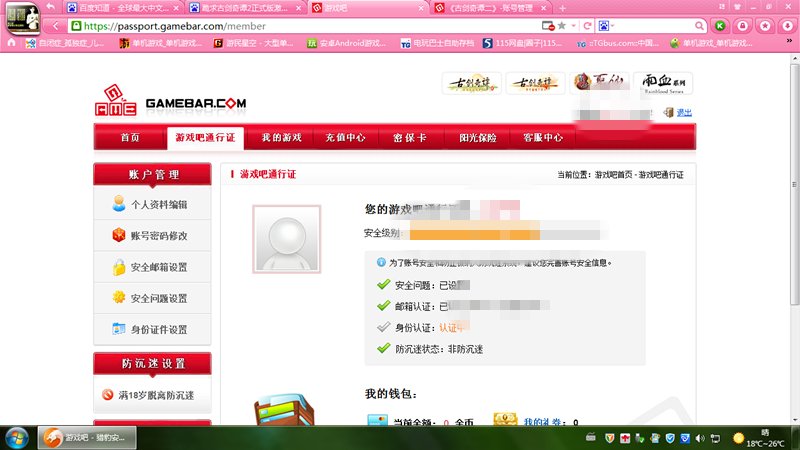Click the green checkmark beside 安全问题
This screenshot has height=450, width=800.
[384, 284]
